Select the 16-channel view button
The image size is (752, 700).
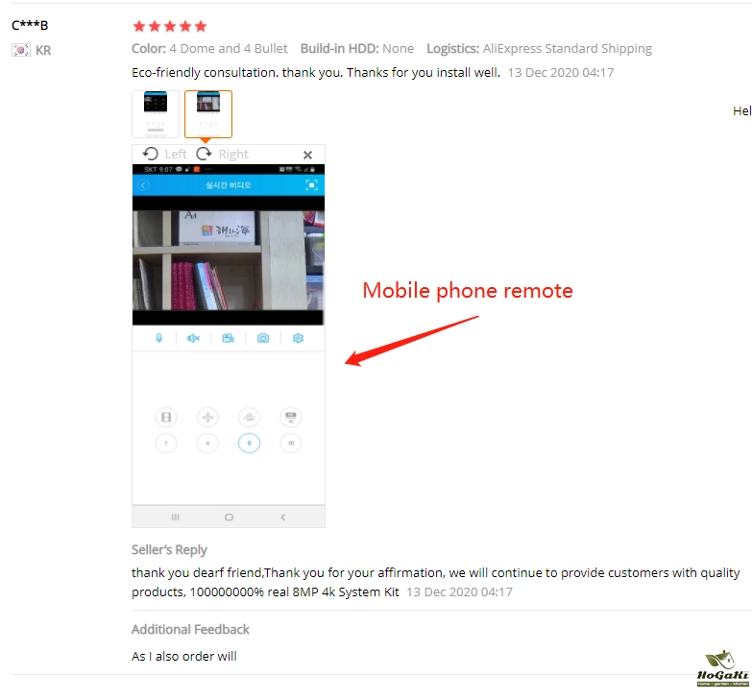[291, 443]
